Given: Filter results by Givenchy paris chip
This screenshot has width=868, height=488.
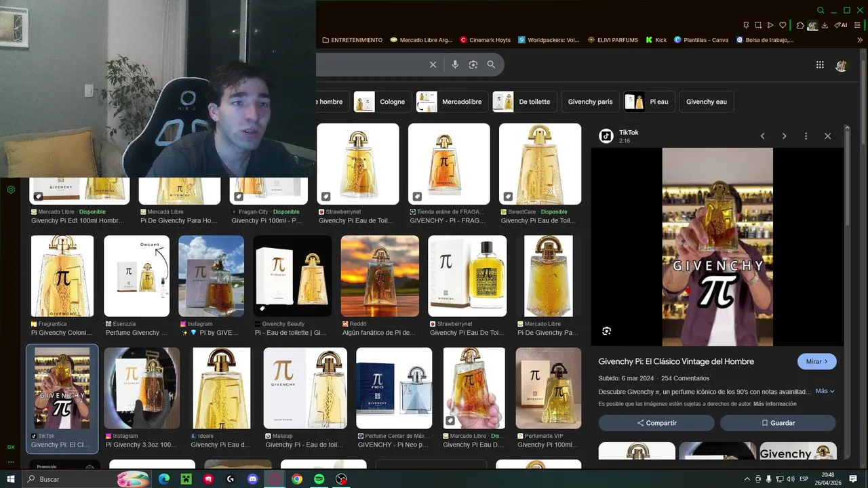Looking at the screenshot, I should coord(590,102).
